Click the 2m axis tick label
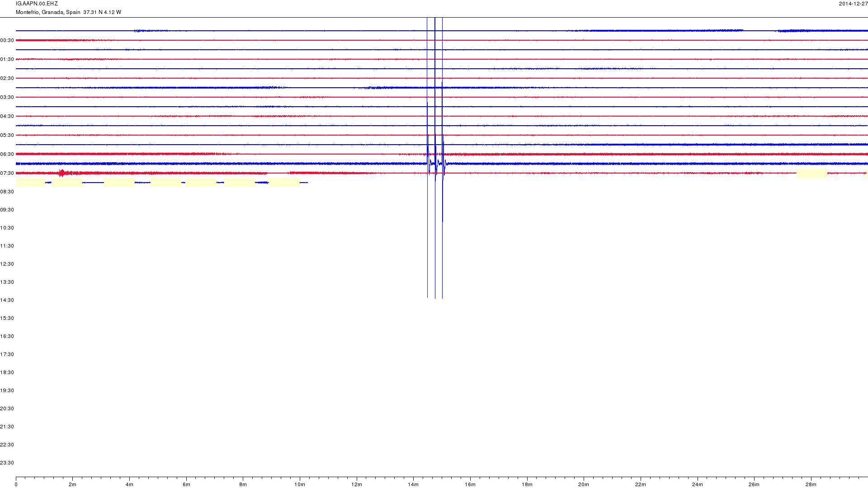868x488 pixels. click(x=72, y=484)
